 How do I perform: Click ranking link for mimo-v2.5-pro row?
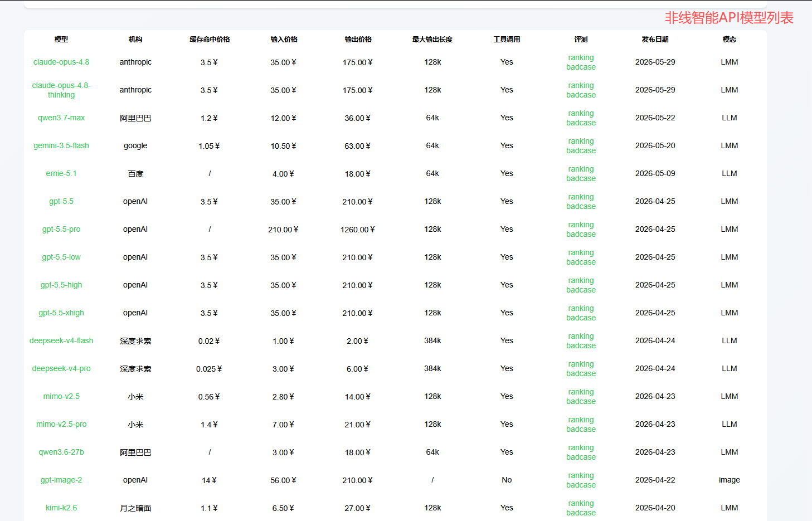coord(581,420)
